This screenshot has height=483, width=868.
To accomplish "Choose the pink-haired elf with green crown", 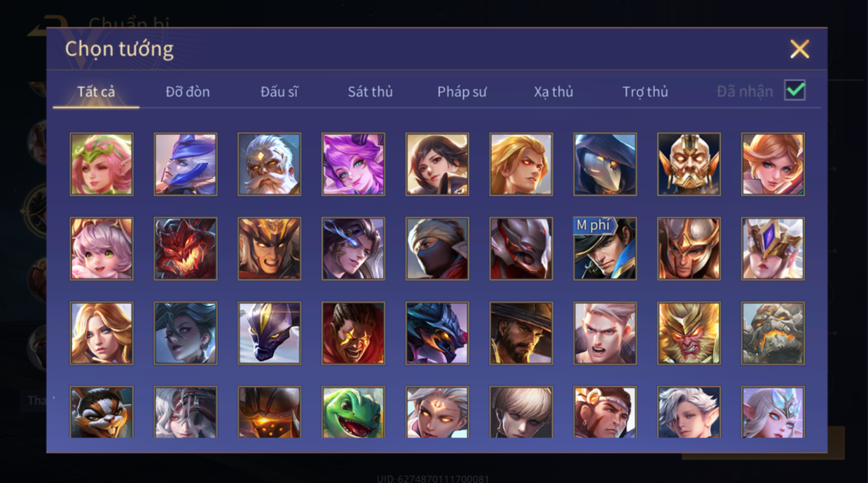I will [x=102, y=164].
